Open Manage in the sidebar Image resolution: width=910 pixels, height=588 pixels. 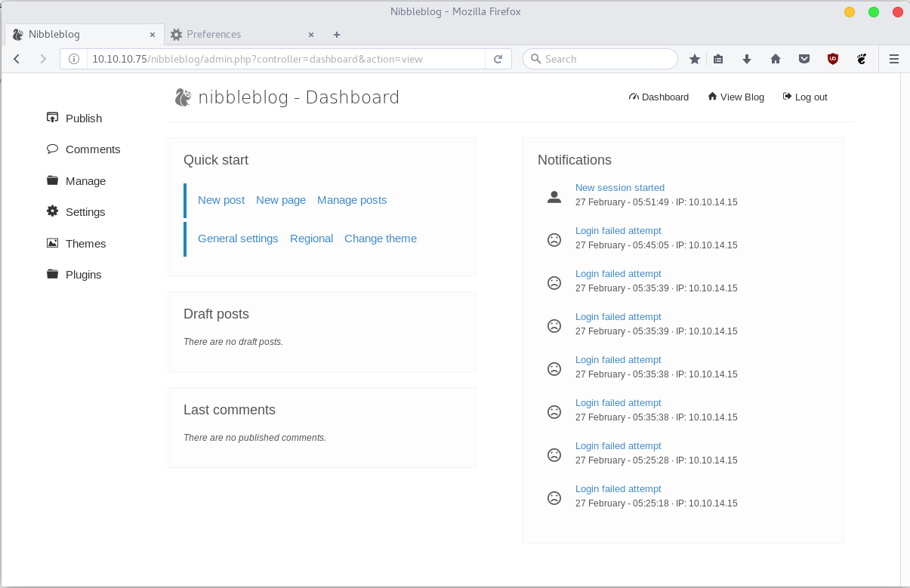(85, 181)
